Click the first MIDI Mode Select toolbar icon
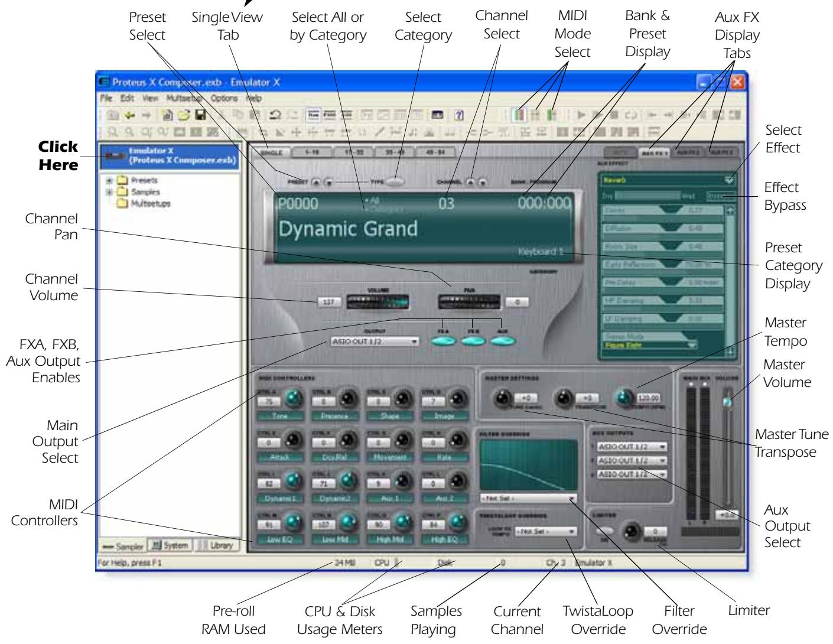833x644 pixels. click(520, 115)
